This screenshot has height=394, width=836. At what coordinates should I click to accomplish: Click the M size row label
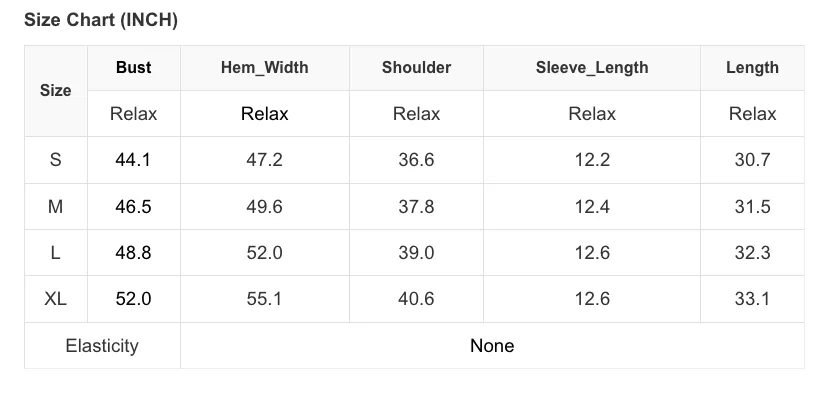[x=55, y=206]
